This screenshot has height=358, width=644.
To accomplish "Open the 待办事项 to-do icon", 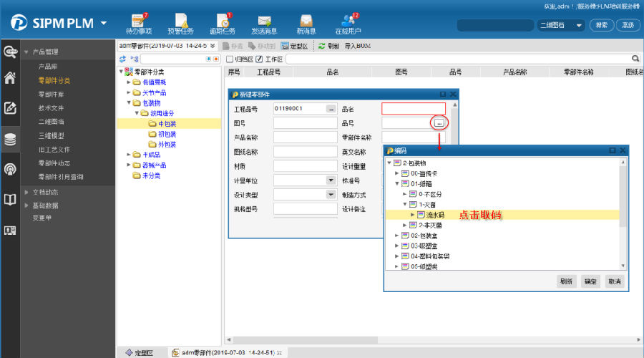I will click(x=137, y=23).
